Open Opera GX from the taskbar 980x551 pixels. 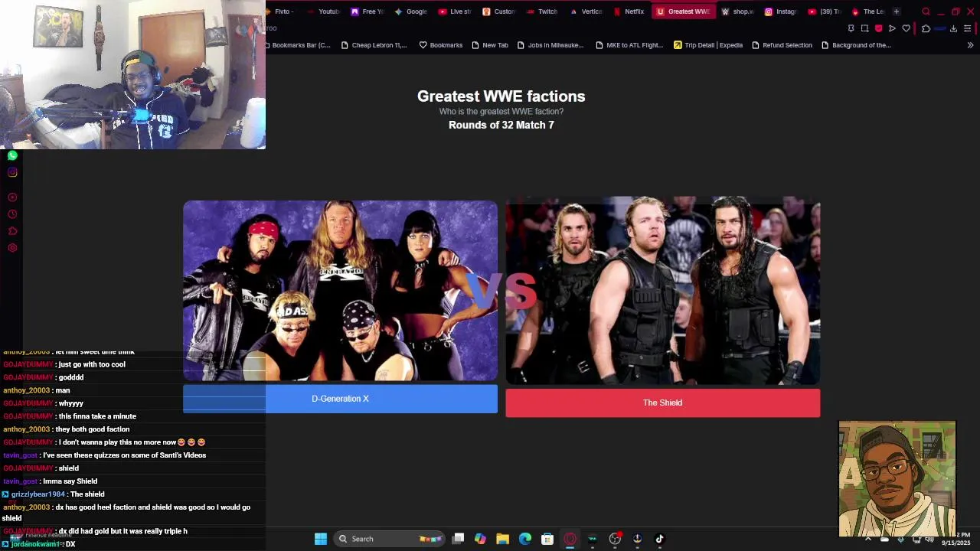[x=570, y=539]
